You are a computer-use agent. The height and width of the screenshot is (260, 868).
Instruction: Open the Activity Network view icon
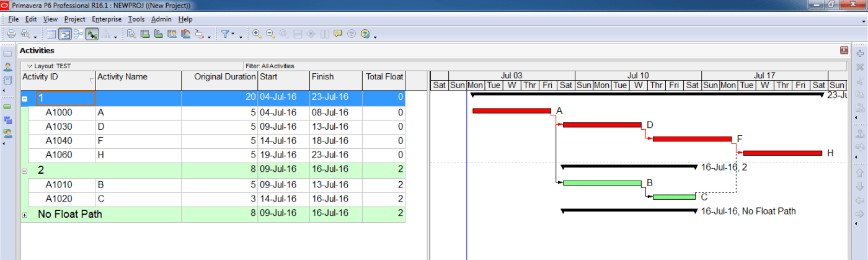tap(79, 34)
